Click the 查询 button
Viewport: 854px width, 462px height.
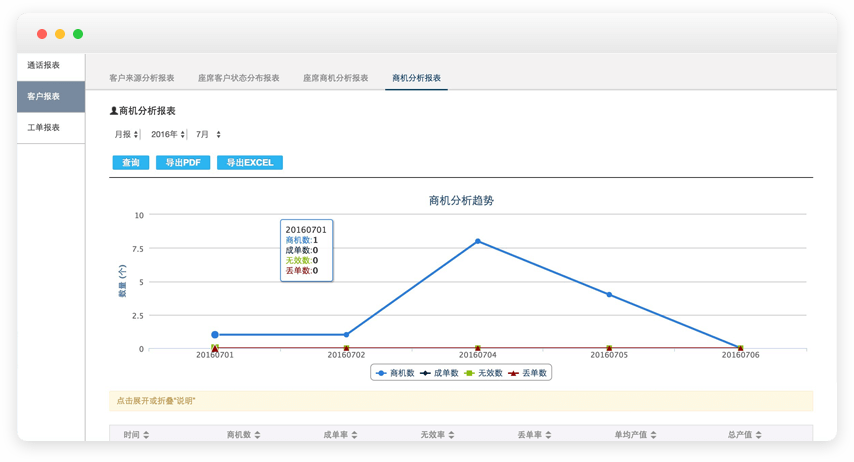coord(131,163)
